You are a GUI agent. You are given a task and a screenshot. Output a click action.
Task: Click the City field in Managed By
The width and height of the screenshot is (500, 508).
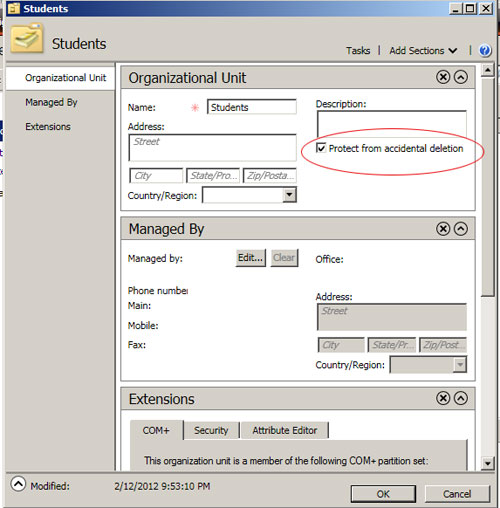tap(341, 345)
